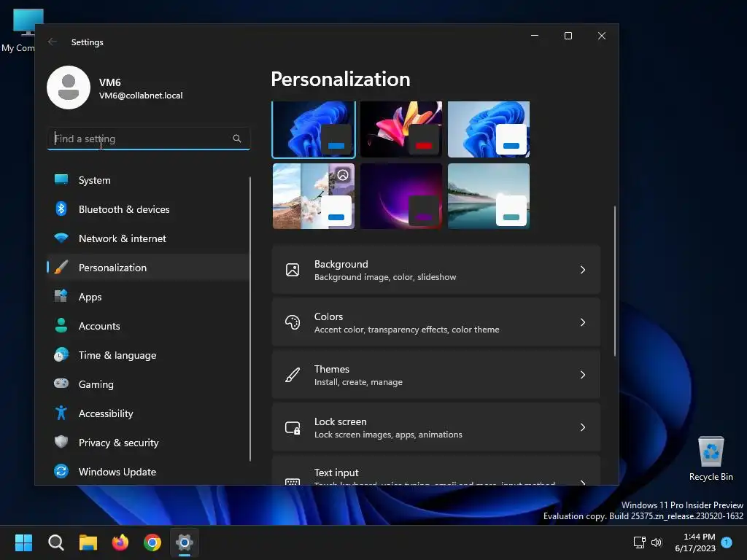Click the Lock screen icon
The width and height of the screenshot is (747, 560).
click(x=293, y=427)
